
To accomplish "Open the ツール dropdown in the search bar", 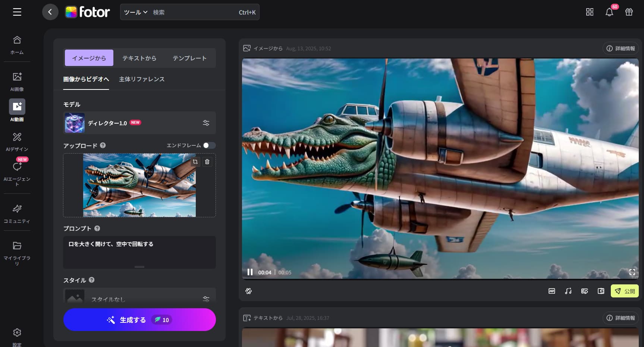I will [135, 12].
